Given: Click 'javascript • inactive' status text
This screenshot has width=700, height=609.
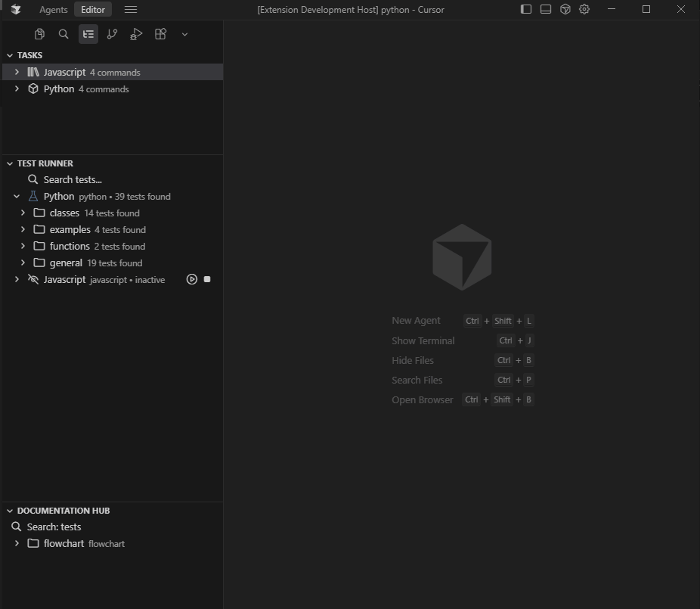Looking at the screenshot, I should click(127, 280).
